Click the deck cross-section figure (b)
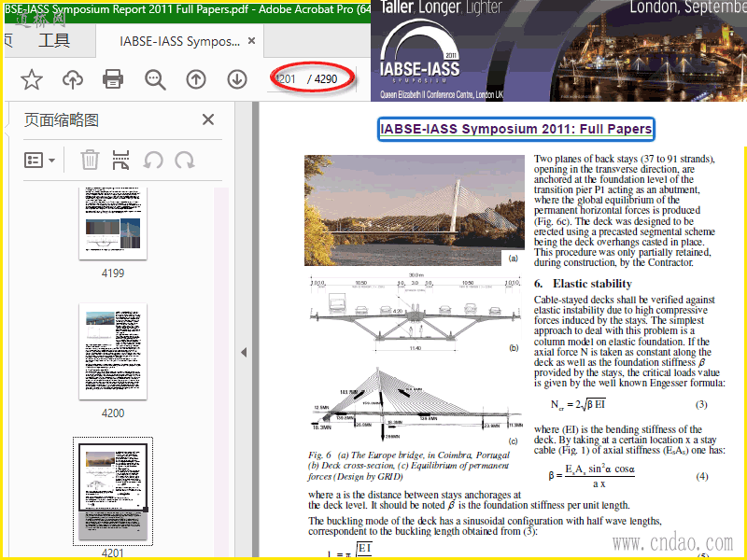This screenshot has width=747, height=560. pyautogui.click(x=414, y=313)
